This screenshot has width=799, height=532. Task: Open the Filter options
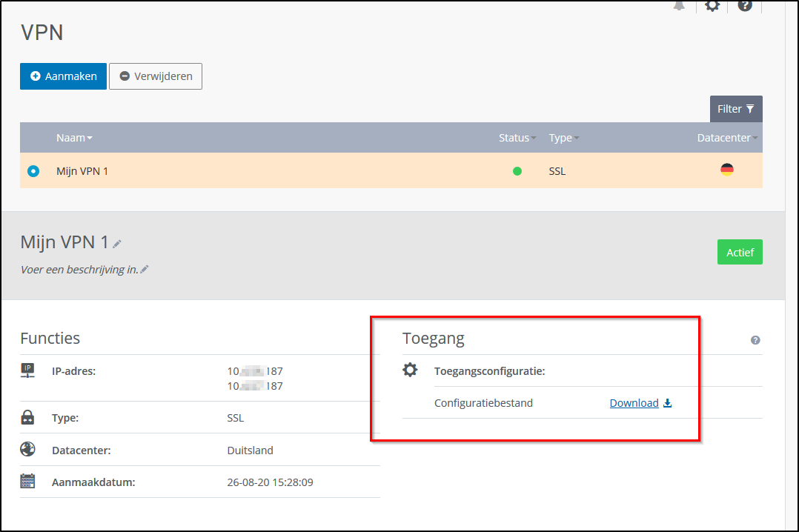pyautogui.click(x=735, y=109)
